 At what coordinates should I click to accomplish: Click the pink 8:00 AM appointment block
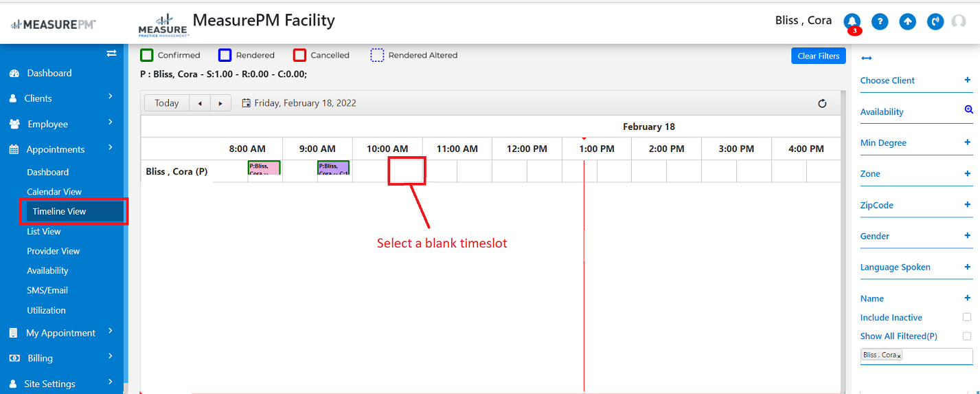pyautogui.click(x=264, y=167)
